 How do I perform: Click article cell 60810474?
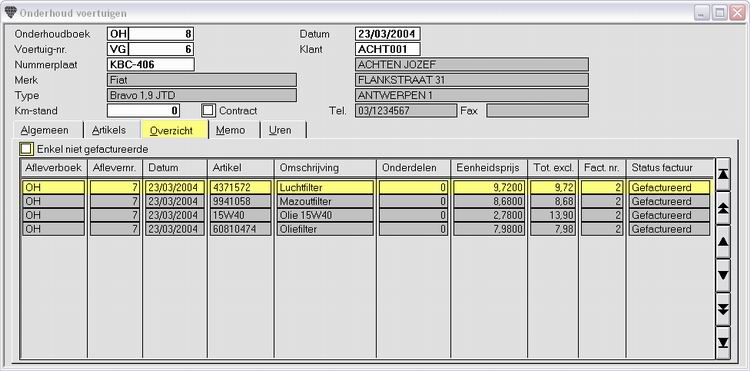241,229
